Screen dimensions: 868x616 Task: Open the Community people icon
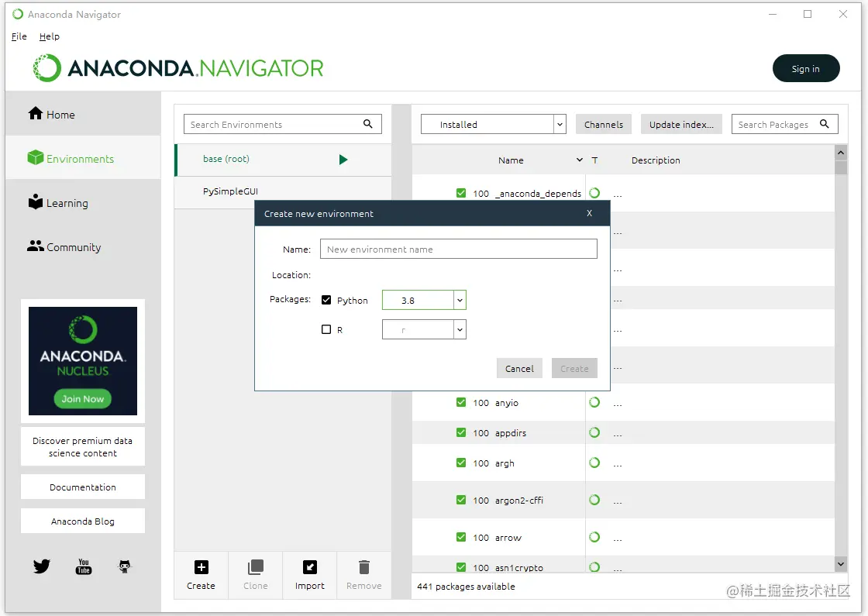[x=36, y=246]
